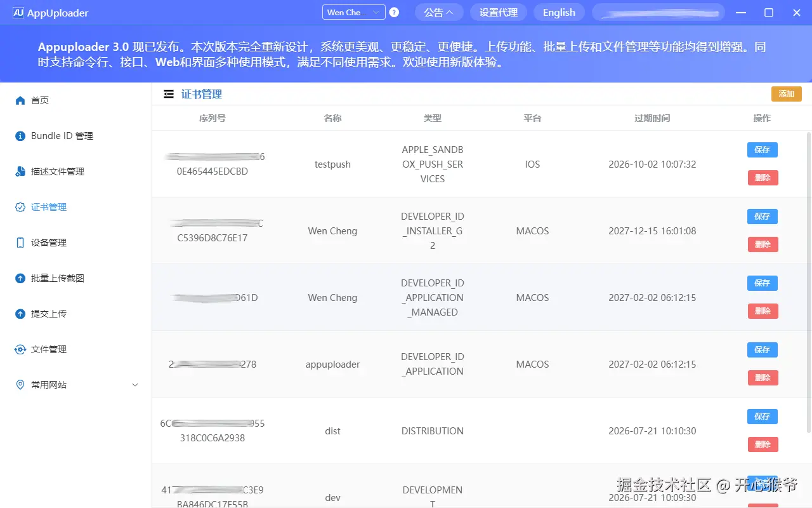812x508 pixels.
Task: Open the 首页 home page
Action: pyautogui.click(x=39, y=100)
